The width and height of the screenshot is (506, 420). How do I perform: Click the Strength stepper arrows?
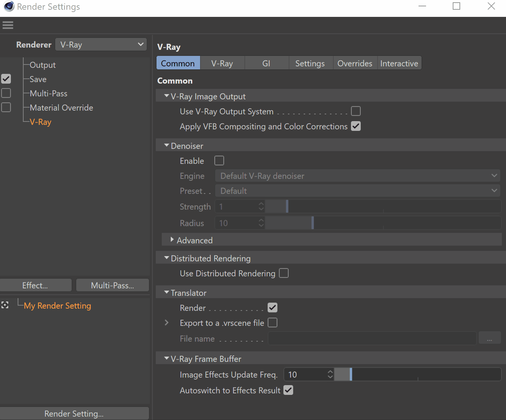[x=261, y=206]
